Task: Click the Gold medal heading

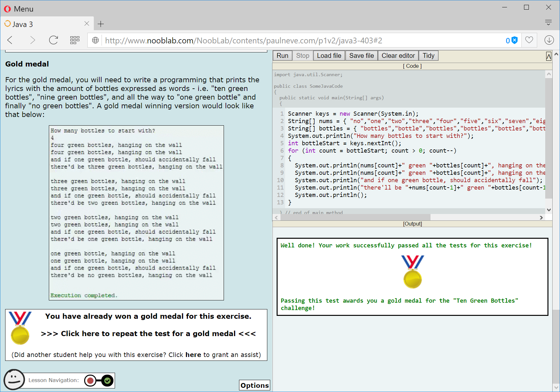Action: (27, 64)
